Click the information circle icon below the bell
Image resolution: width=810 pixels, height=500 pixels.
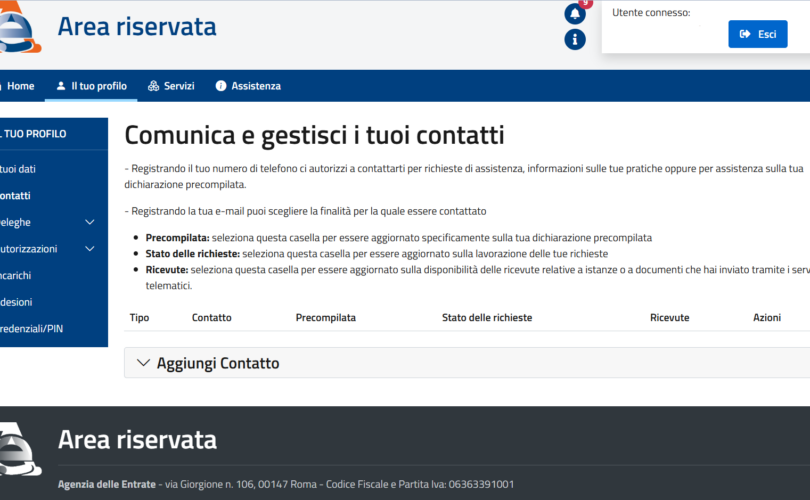point(575,40)
